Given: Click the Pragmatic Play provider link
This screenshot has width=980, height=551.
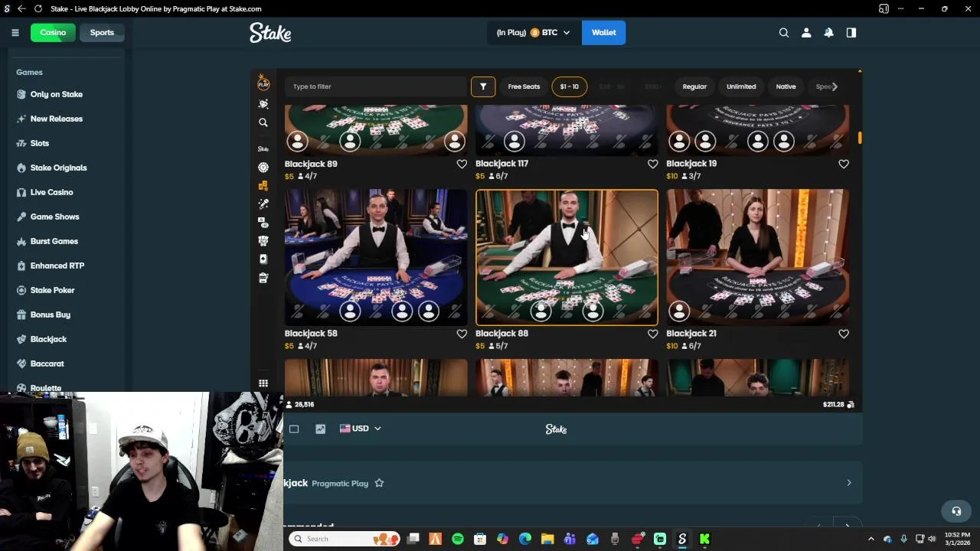Looking at the screenshot, I should [340, 484].
